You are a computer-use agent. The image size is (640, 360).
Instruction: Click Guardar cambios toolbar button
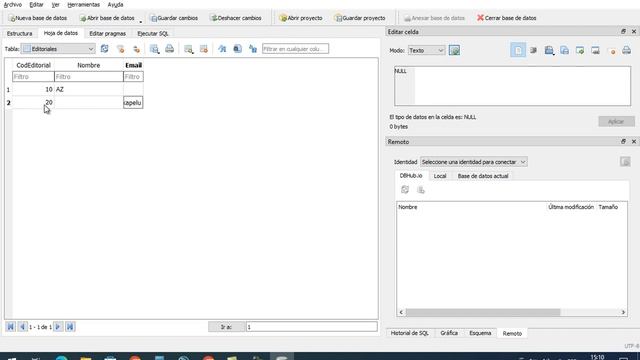tap(174, 18)
